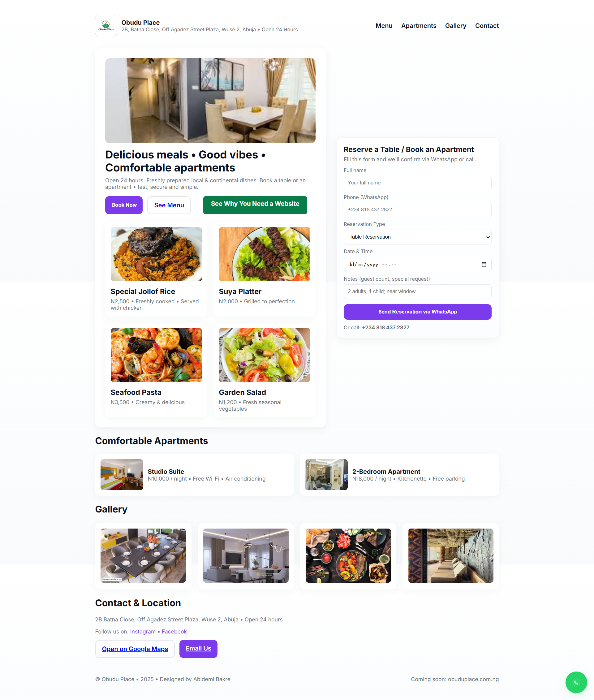Screen dimensions: 594x700
Task: Click the Obudu Place logo icon
Action: point(106,26)
